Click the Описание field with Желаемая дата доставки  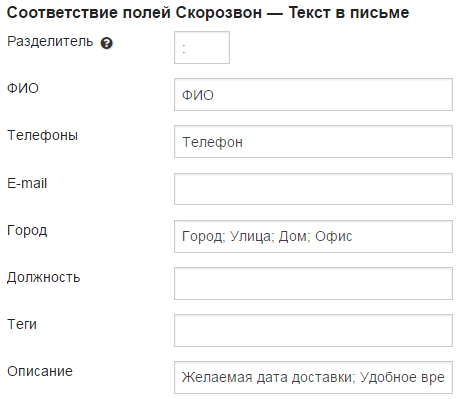point(313,377)
